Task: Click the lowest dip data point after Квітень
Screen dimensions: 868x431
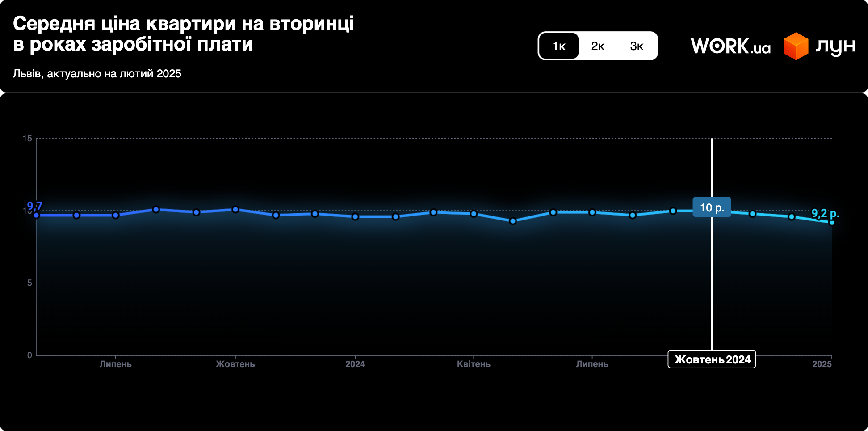Action: click(513, 221)
